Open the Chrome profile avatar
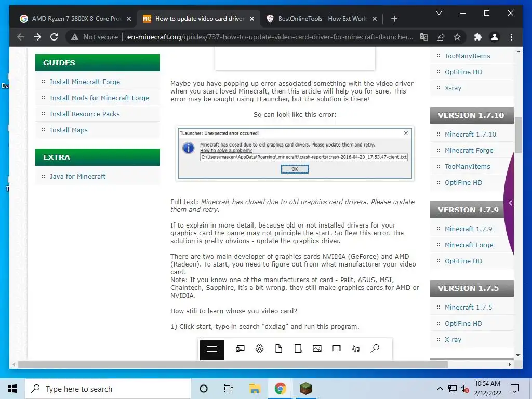 pos(495,37)
